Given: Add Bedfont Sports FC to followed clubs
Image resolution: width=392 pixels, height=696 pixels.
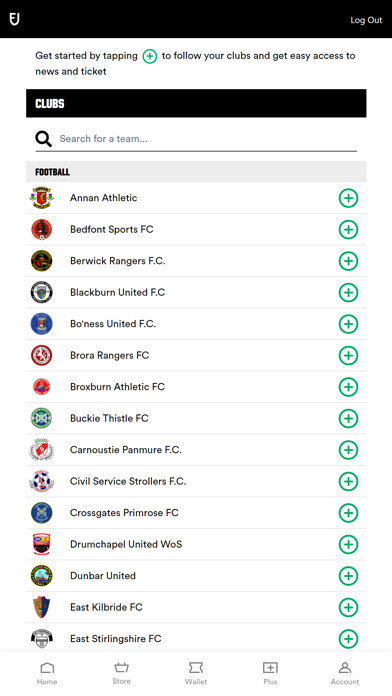Looking at the screenshot, I should pyautogui.click(x=348, y=229).
